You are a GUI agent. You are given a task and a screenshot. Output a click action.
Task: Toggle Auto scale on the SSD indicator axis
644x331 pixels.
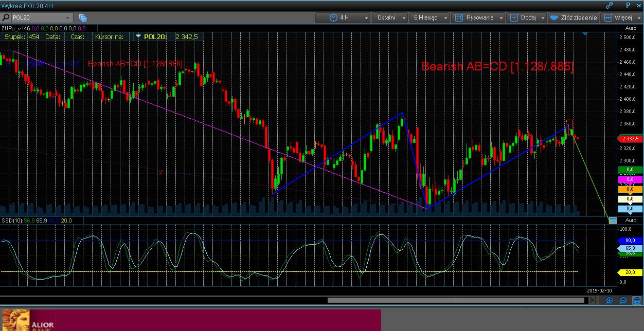point(630,220)
